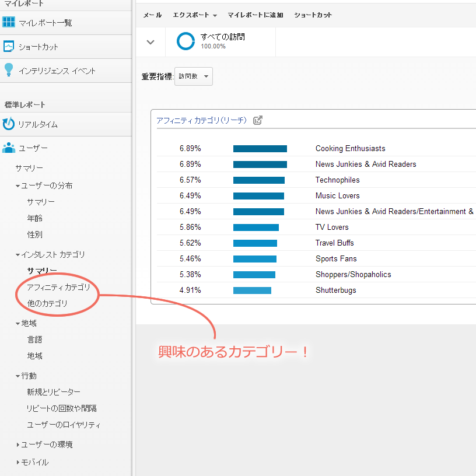476x476 pixels.
Task: Click the My Reports list grid icon
Action: [x=9, y=23]
